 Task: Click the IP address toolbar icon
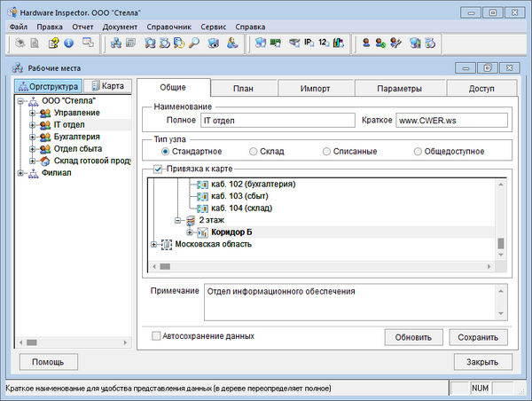pos(309,43)
